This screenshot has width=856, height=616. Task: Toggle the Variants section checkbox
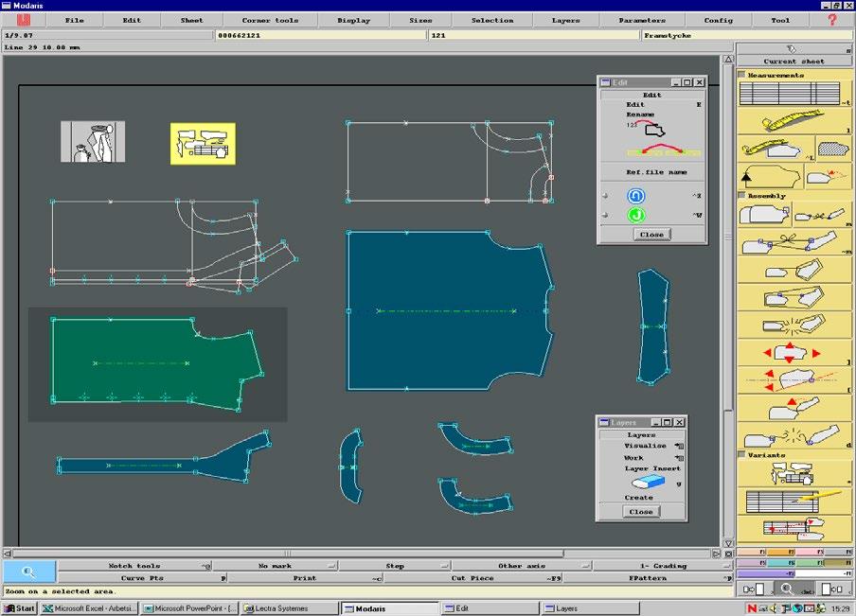click(742, 454)
